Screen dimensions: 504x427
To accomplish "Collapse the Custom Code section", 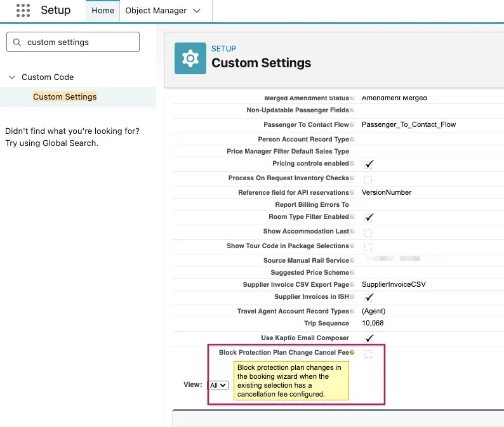I will pyautogui.click(x=11, y=77).
